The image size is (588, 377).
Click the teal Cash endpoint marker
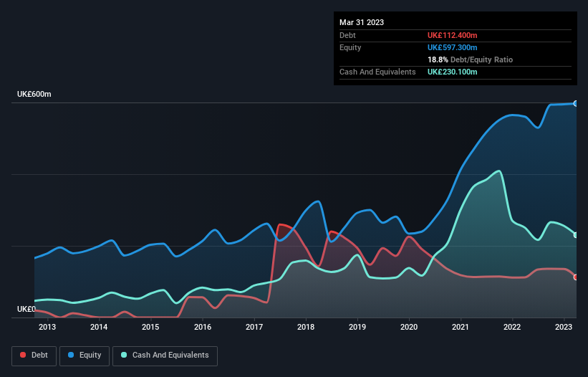(x=576, y=235)
